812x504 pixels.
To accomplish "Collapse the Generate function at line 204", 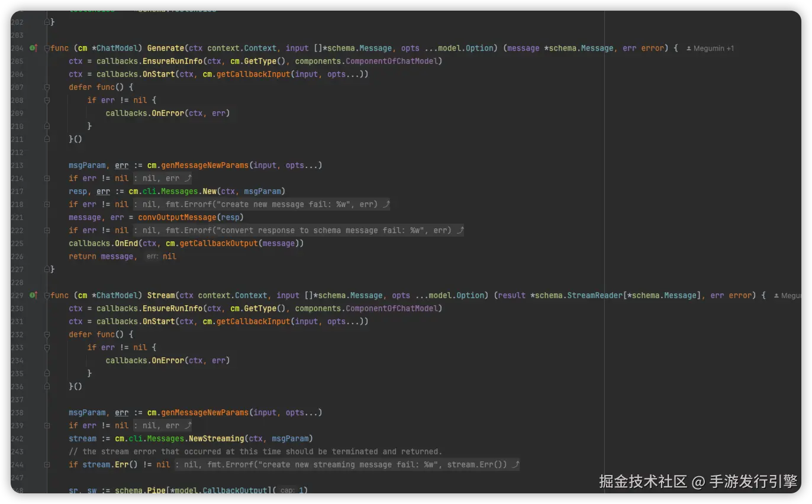I will pyautogui.click(x=47, y=48).
